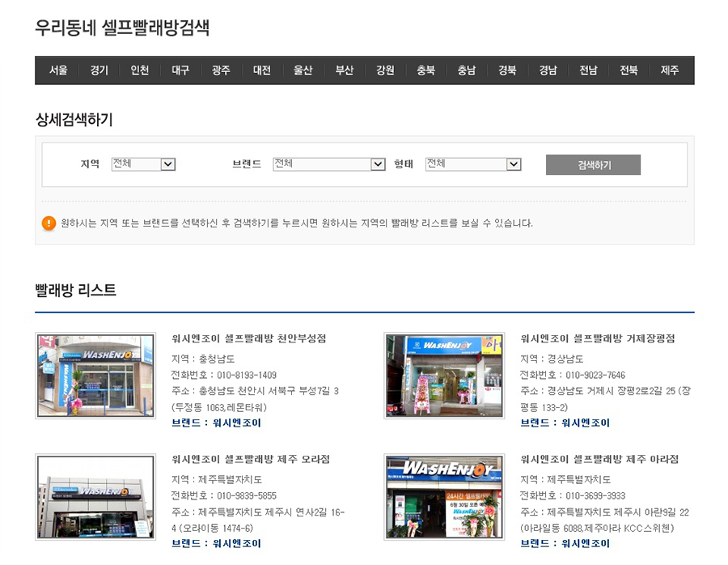Pick 강원 from the navigation bar
This screenshot has height=565, width=728.
pos(385,70)
